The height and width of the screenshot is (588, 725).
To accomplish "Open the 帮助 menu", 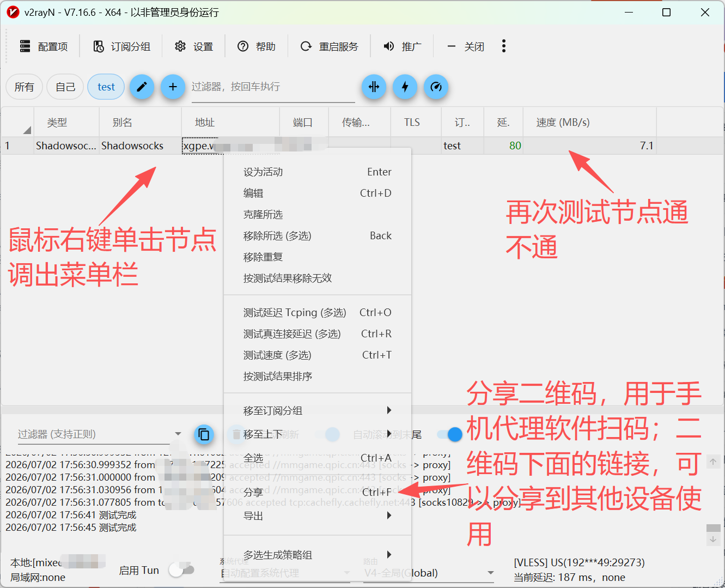I will point(257,46).
